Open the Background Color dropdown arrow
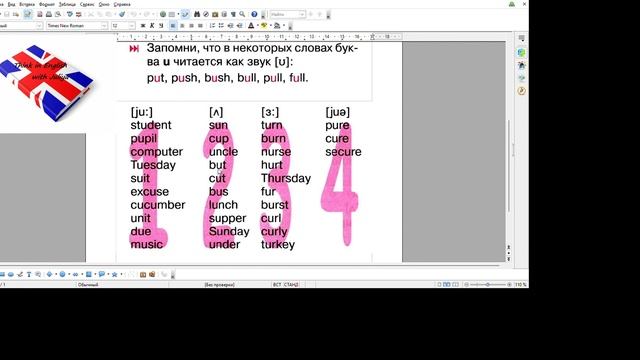 point(283,25)
